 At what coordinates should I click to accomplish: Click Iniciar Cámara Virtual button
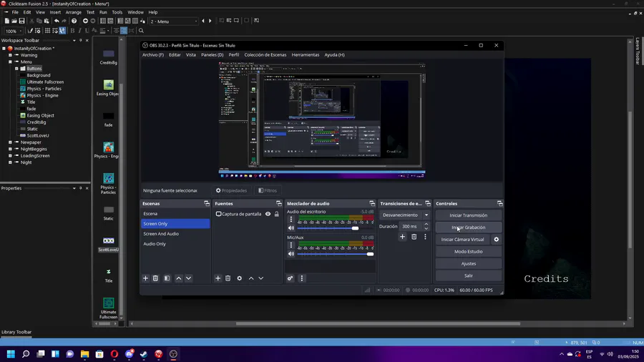462,239
